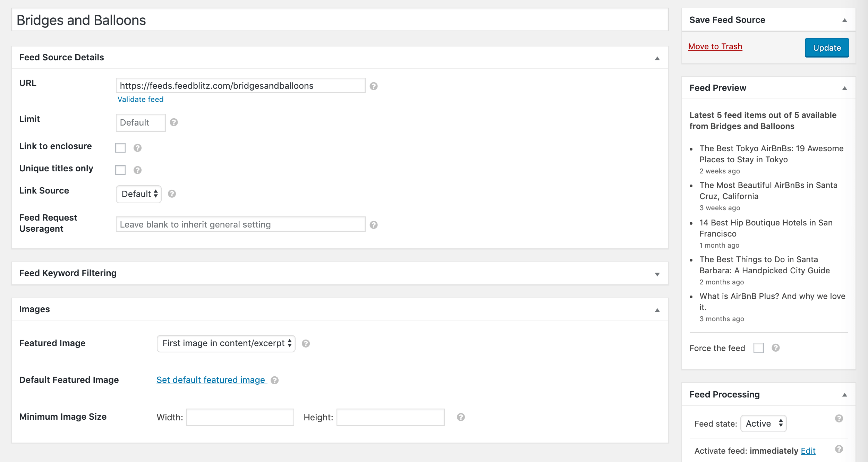Click the Save Feed Source heading
The width and height of the screenshot is (868, 462).
coord(727,20)
